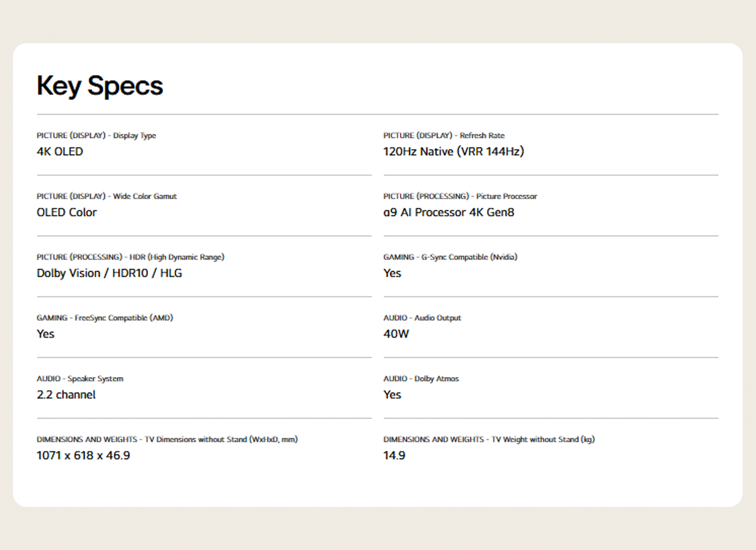Click the Display Type label
Screen dimensions: 756x550
(x=96, y=136)
